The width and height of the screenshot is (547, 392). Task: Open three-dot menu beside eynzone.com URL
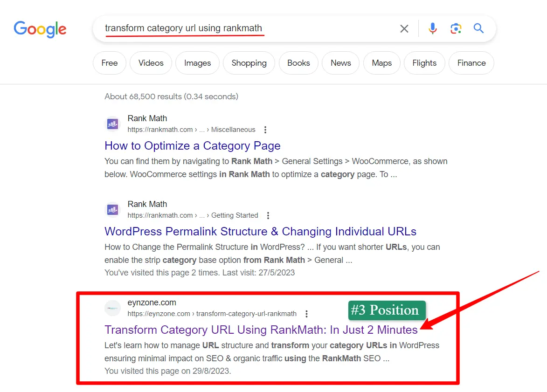tap(307, 314)
